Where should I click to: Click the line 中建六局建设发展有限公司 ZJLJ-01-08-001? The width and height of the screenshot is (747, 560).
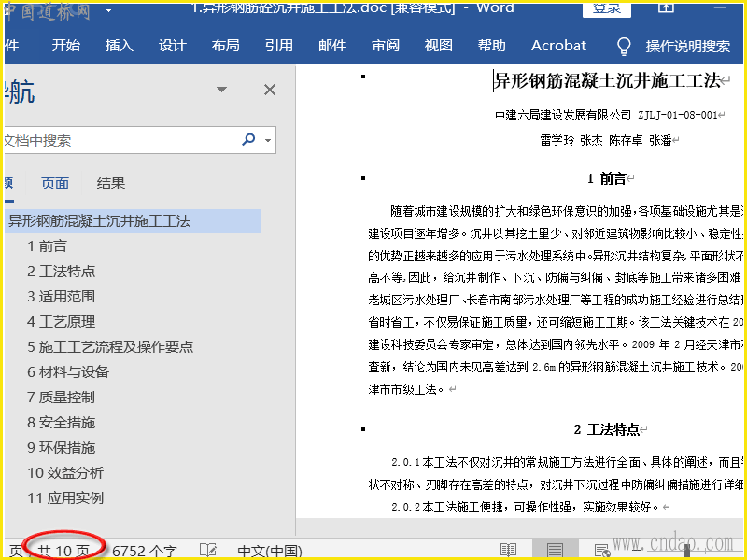tap(606, 115)
